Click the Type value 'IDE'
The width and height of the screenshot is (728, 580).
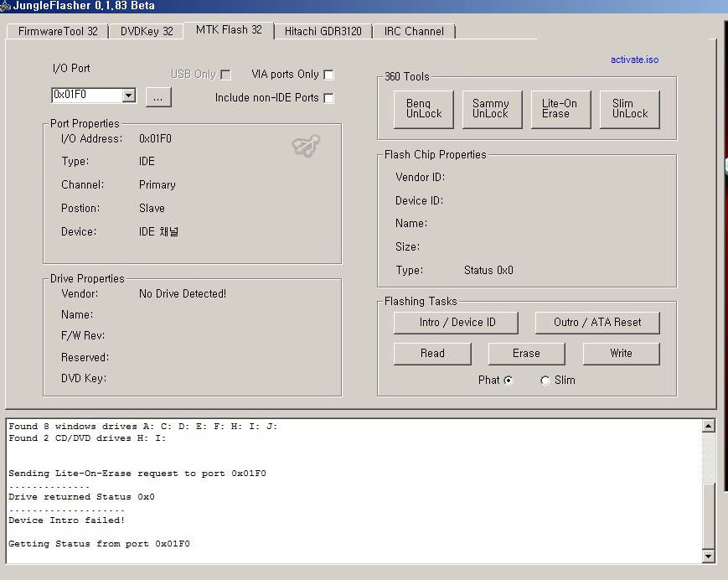[147, 162]
